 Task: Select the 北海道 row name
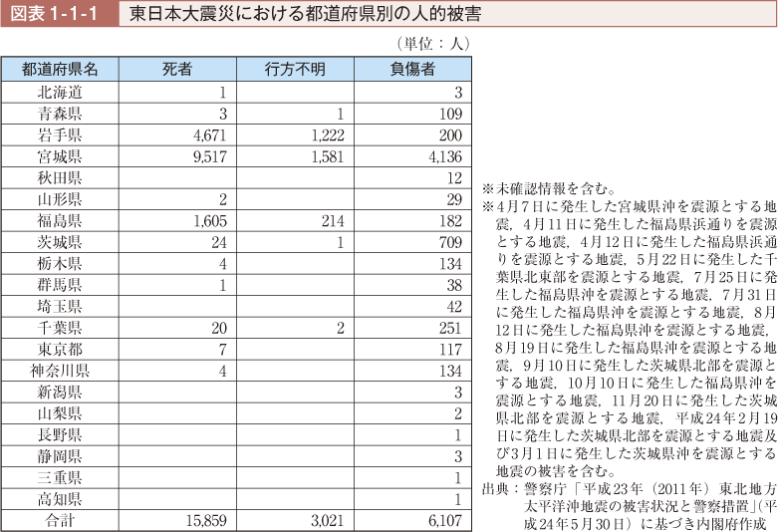(60, 93)
